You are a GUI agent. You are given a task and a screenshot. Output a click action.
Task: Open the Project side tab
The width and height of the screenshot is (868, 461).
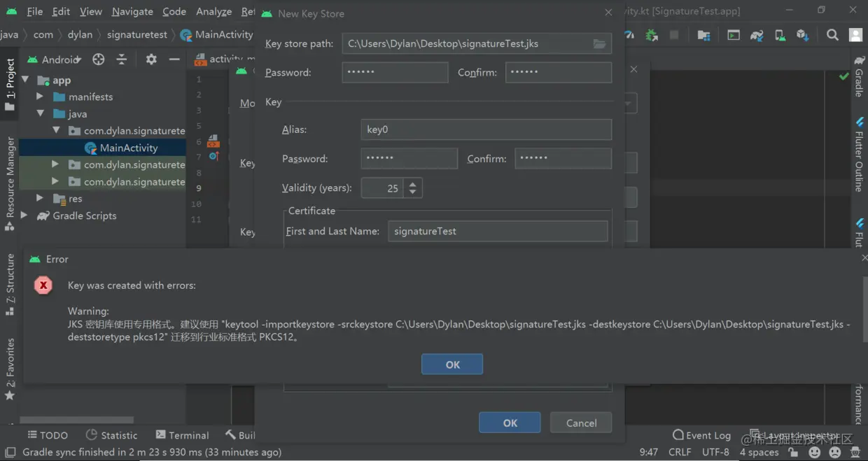point(10,84)
